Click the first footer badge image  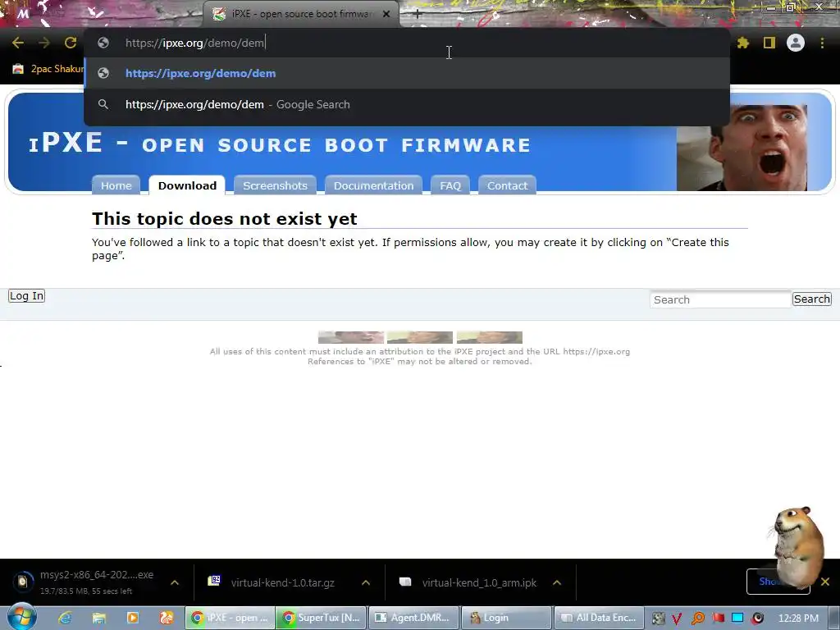click(x=351, y=337)
